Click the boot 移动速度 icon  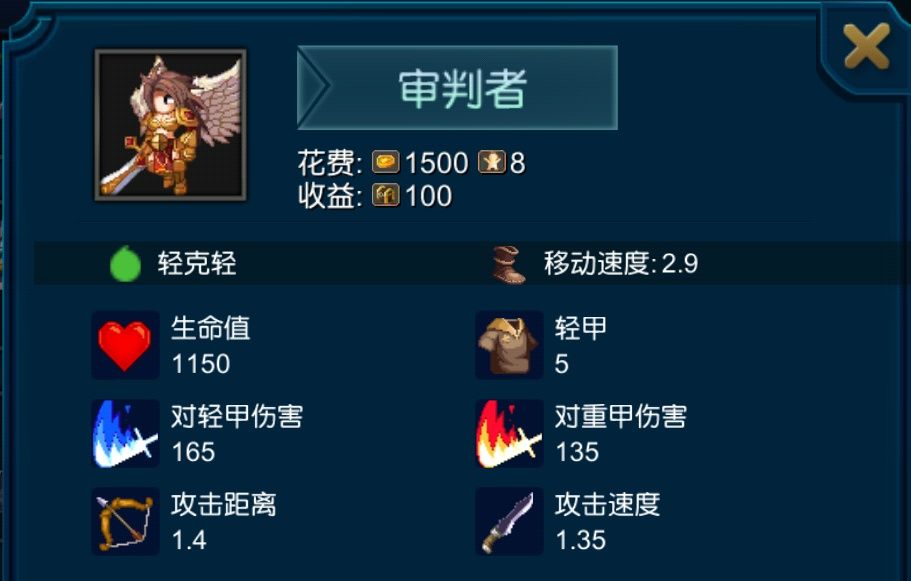coord(508,264)
